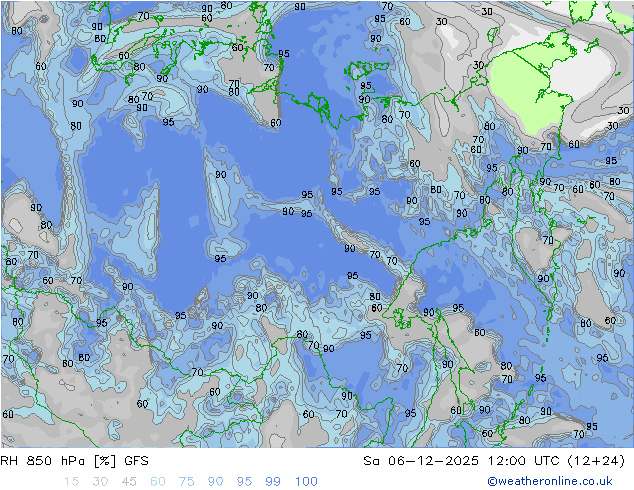Open the weatheronline.co.uk copyright link
Screen dimensions: 634x490
550,481
